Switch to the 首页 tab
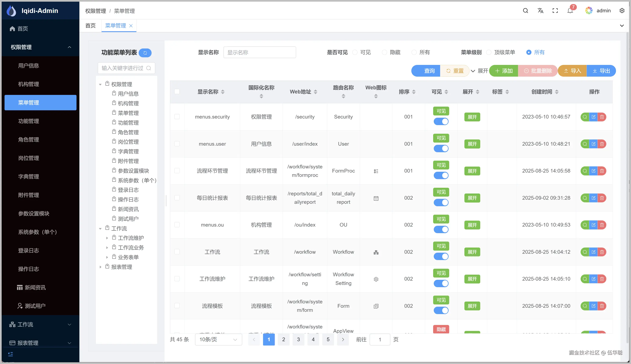 (x=90, y=25)
